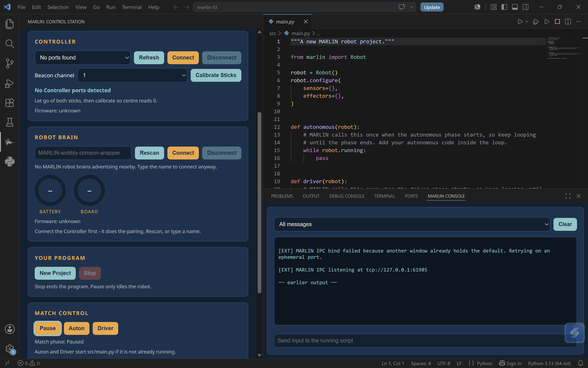Click Calibrate Sticks button
This screenshot has height=368, width=588.
coord(216,75)
